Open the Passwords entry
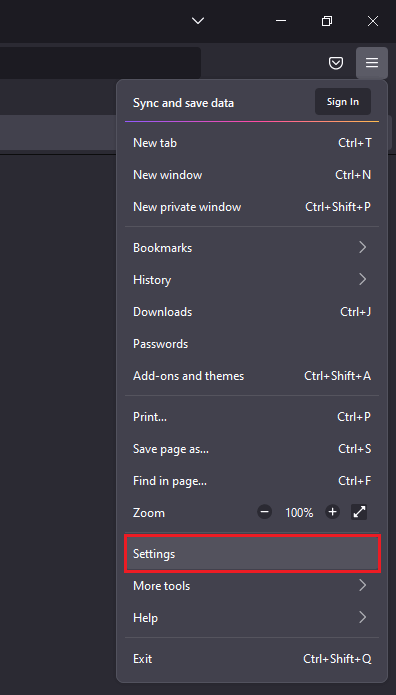Viewport: 396px width, 695px height. tap(252, 344)
